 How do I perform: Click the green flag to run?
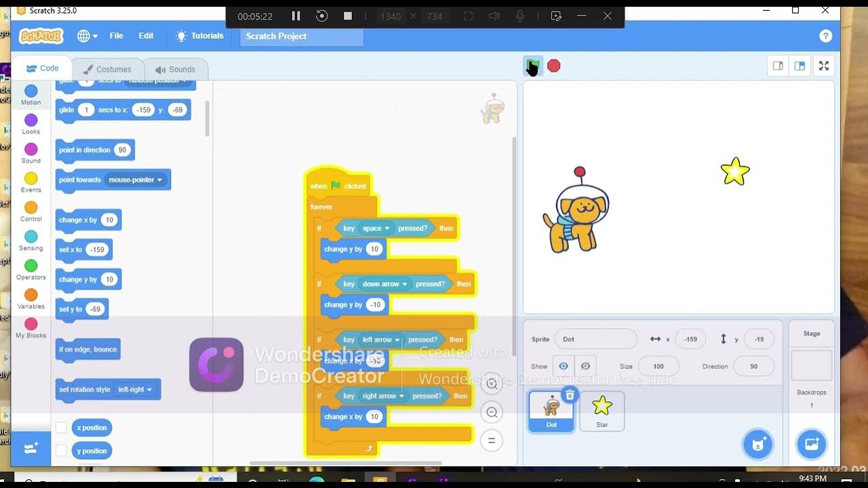[533, 66]
